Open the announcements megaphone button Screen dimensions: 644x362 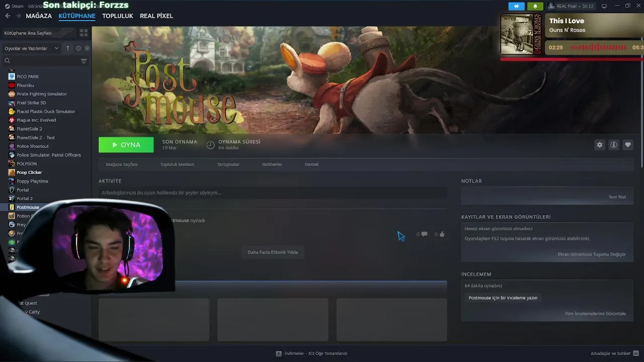point(516,6)
